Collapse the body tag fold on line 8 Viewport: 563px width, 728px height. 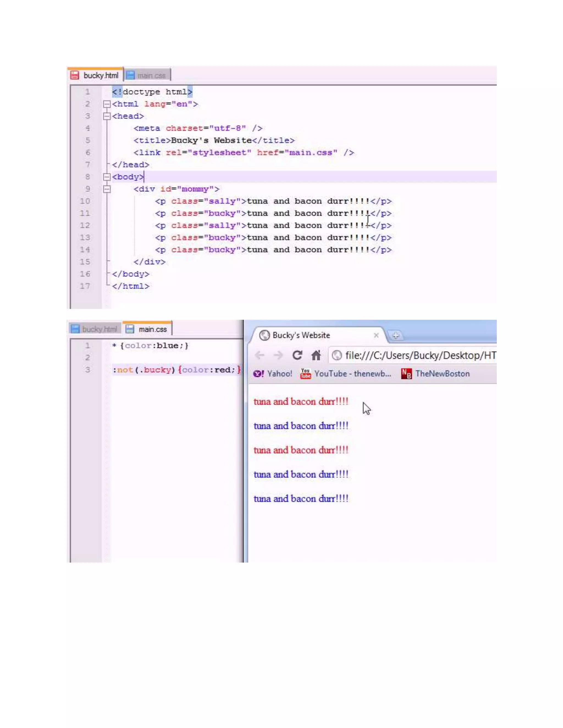pyautogui.click(x=107, y=177)
